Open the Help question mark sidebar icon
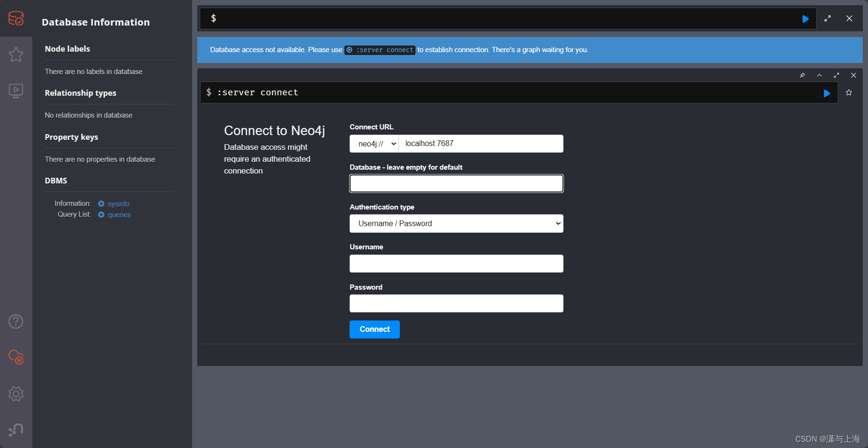868x448 pixels. pos(16,321)
